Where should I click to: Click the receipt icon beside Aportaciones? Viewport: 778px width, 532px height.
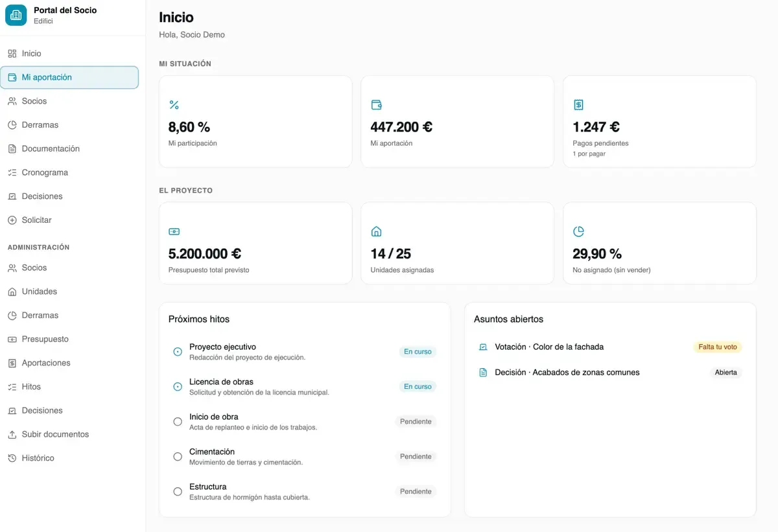click(x=12, y=363)
